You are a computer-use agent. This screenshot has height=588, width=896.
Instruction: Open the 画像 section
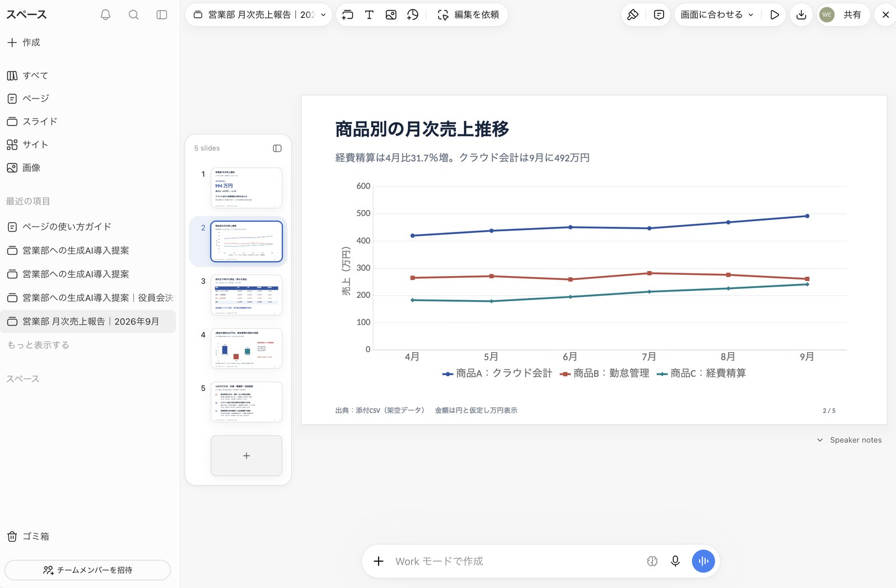pyautogui.click(x=24, y=167)
